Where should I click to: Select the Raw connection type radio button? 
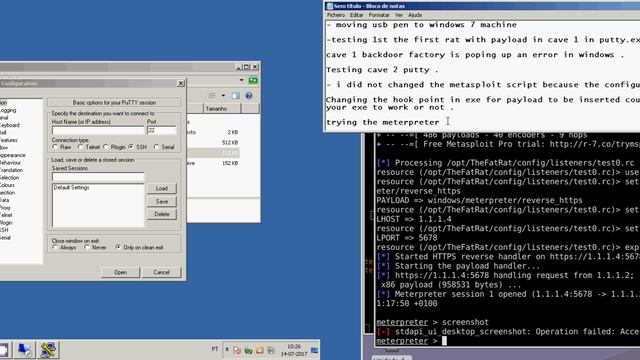point(55,147)
